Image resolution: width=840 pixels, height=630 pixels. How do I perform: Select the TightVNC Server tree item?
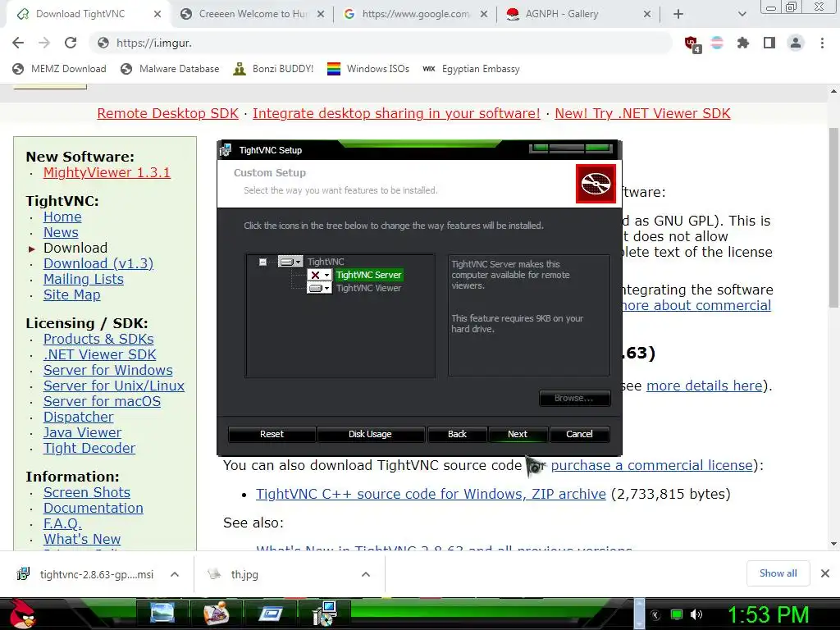coord(368,275)
